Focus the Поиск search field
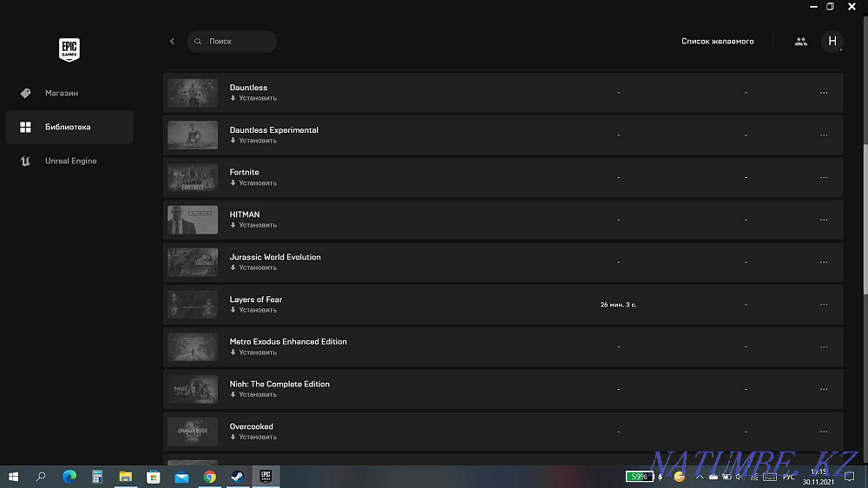 click(232, 42)
